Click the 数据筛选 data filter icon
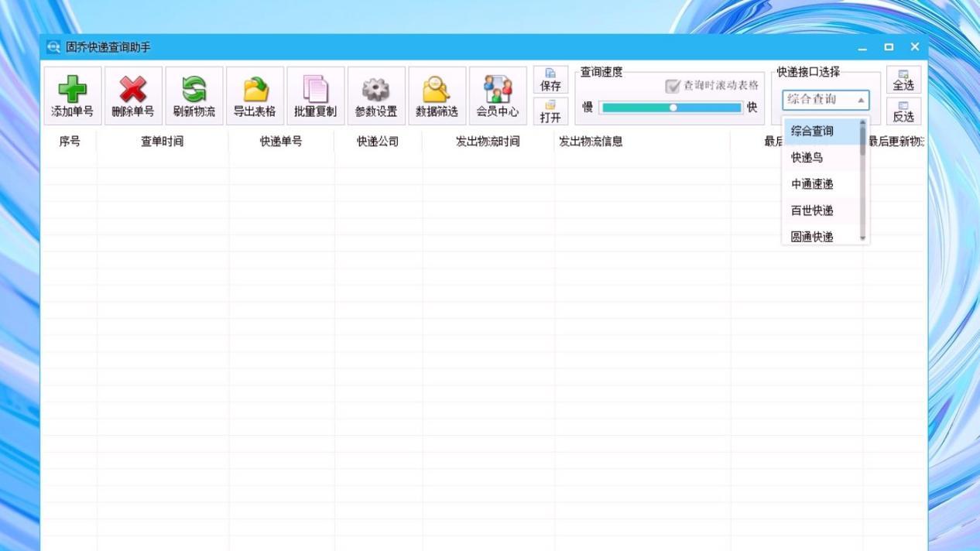 point(436,95)
